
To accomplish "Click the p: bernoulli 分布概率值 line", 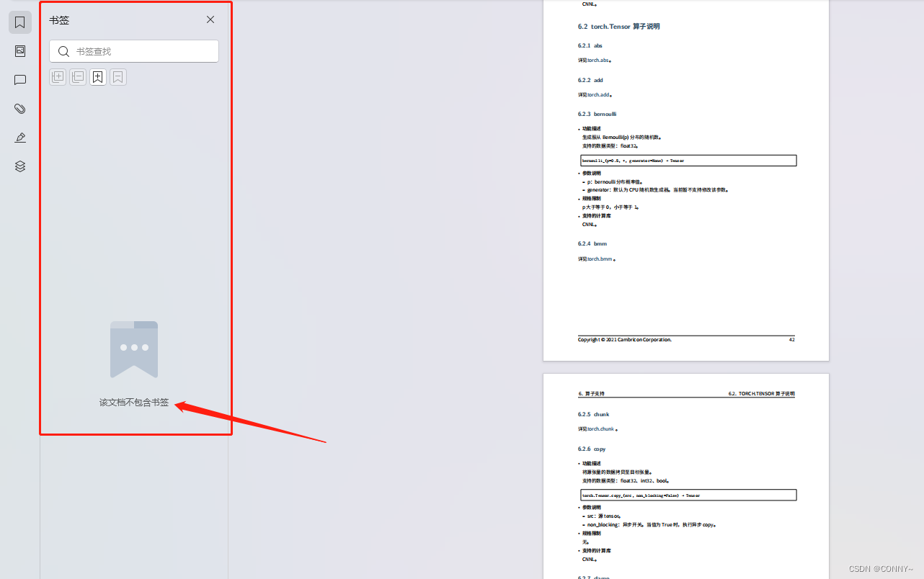I will [x=615, y=182].
